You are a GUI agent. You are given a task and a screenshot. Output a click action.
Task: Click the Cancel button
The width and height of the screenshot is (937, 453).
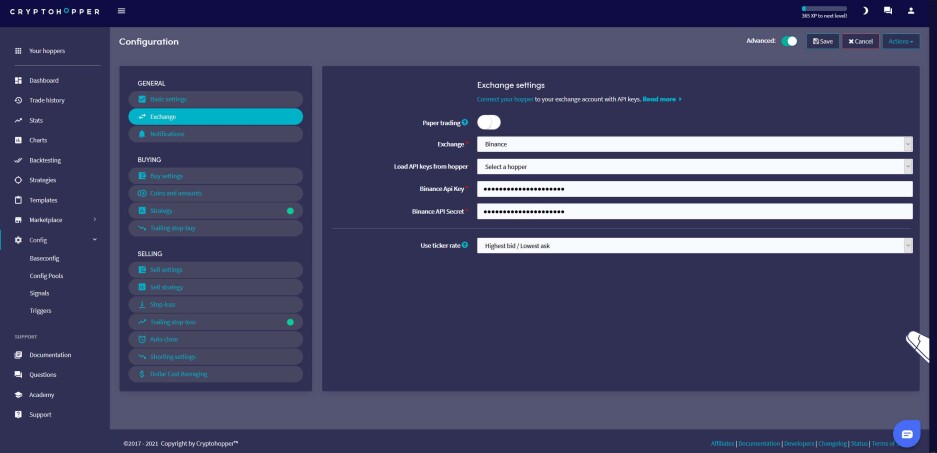(x=861, y=41)
